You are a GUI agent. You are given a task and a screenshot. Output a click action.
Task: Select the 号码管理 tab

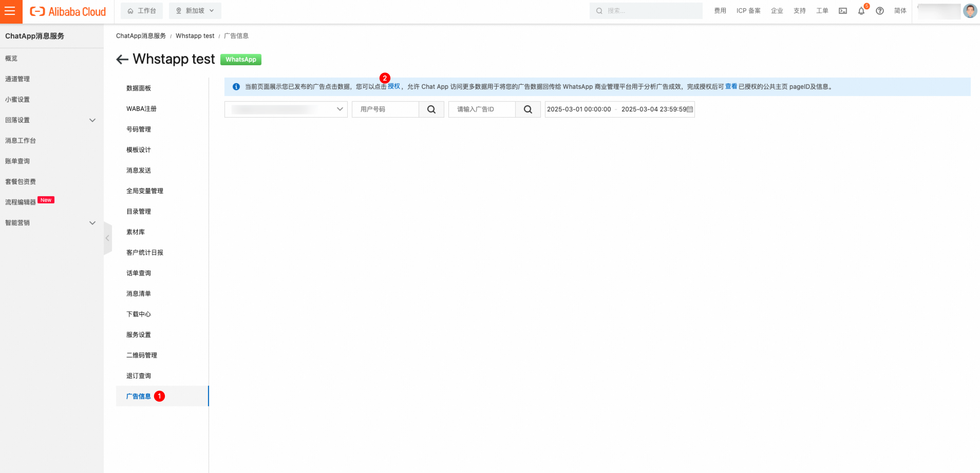(162, 129)
